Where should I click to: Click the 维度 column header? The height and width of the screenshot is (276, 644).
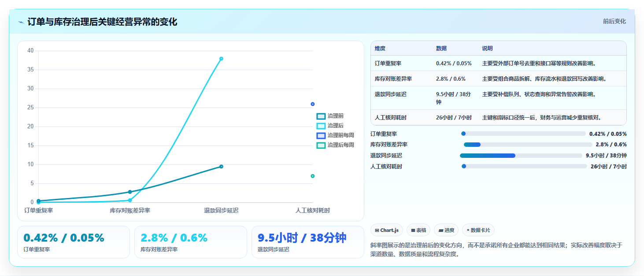tap(380, 48)
